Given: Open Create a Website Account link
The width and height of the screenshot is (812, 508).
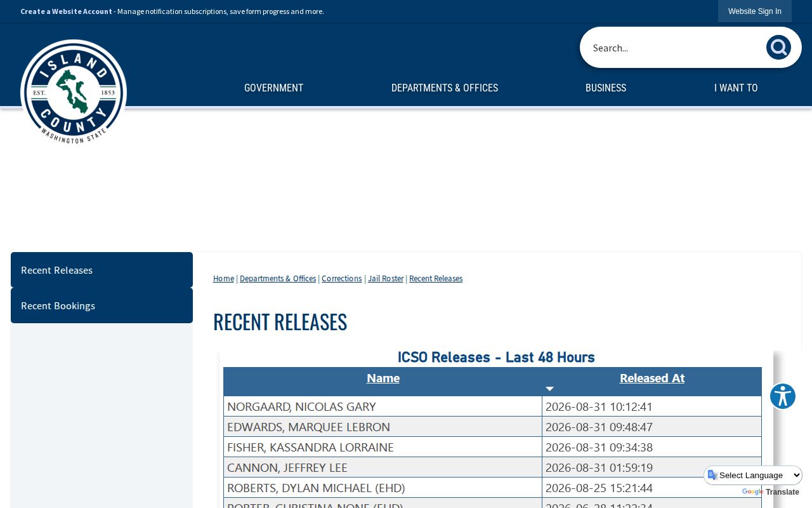Looking at the screenshot, I should [66, 11].
